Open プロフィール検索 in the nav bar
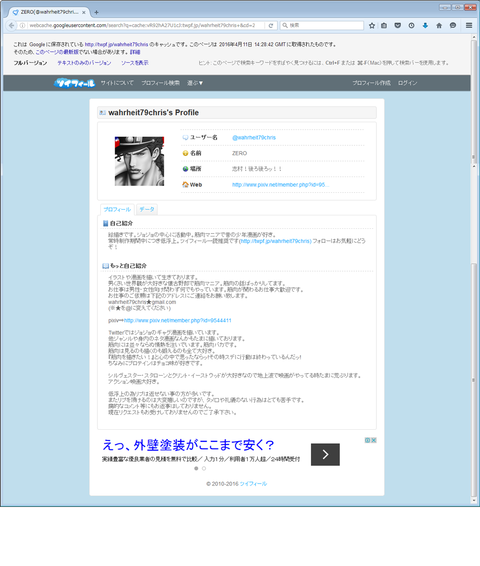The width and height of the screenshot is (480, 566). [x=161, y=83]
